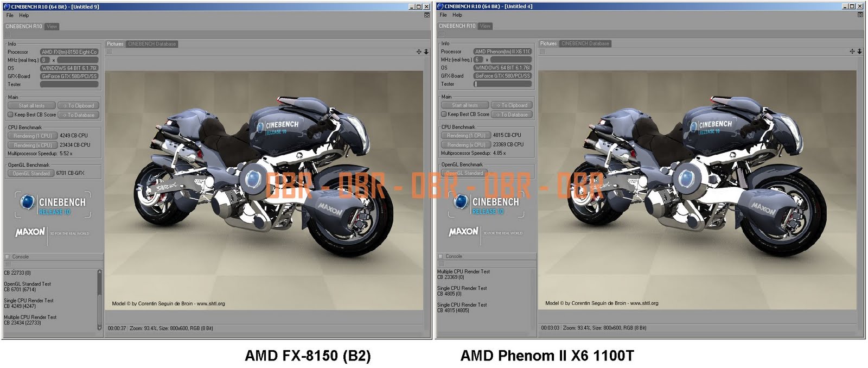Click GFX-Board field in Untitled 4 window

tap(502, 76)
